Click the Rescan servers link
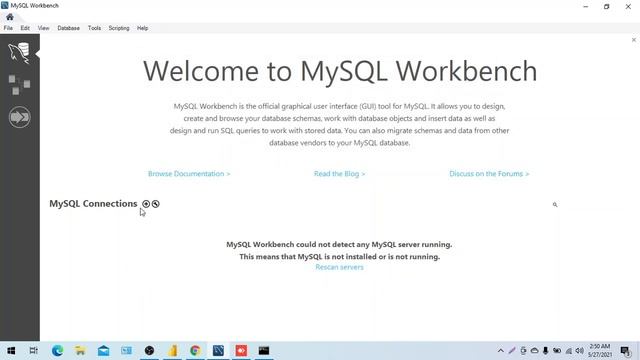640x360 pixels. 339,267
